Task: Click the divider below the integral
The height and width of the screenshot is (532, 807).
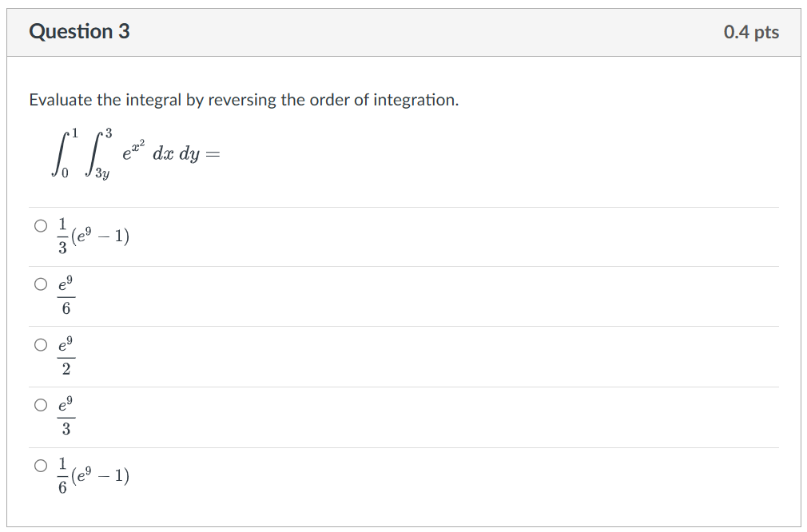Action: pos(403,204)
